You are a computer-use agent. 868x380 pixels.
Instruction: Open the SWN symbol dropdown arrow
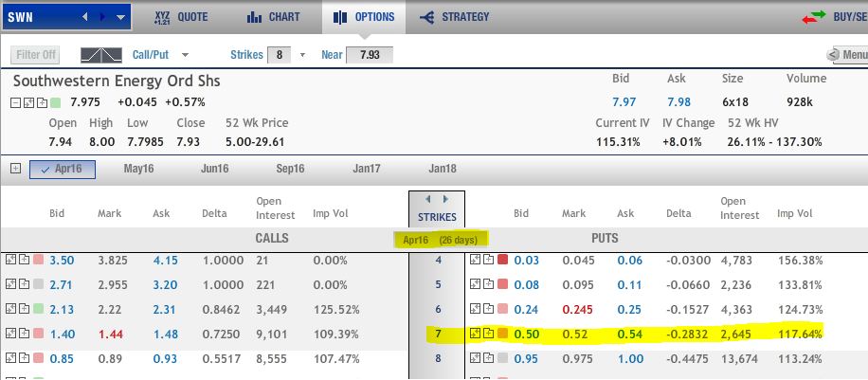point(120,17)
